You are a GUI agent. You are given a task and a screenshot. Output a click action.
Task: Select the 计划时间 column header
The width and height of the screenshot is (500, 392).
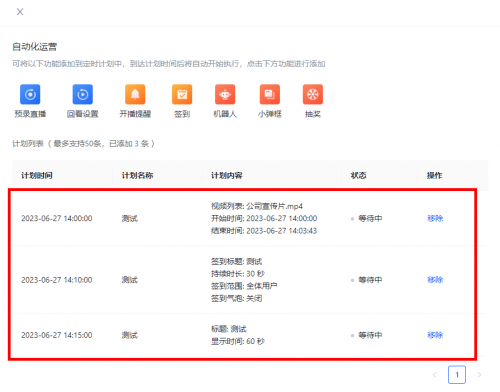click(37, 175)
